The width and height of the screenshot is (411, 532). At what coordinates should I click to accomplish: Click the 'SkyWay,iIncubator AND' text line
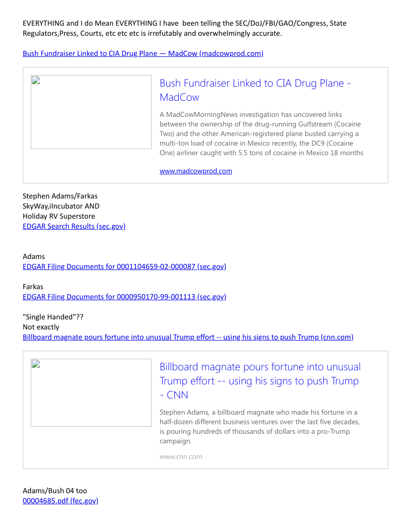coord(61,206)
